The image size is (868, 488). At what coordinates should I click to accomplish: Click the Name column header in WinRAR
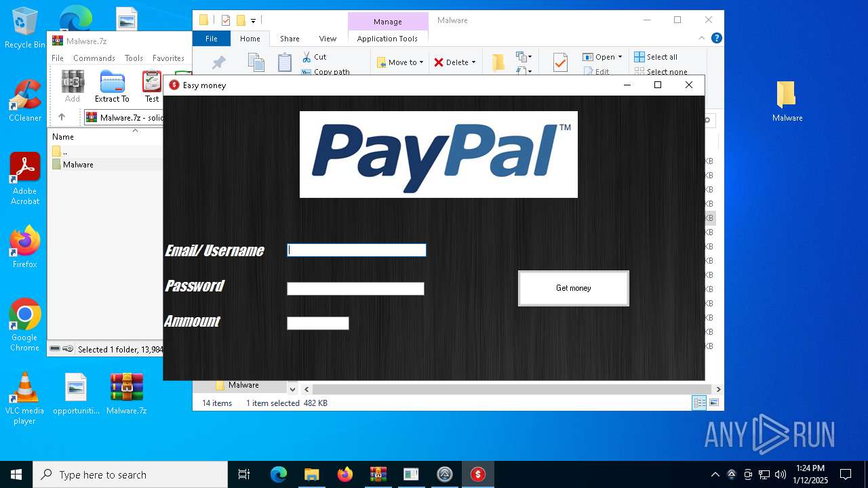tap(63, 136)
